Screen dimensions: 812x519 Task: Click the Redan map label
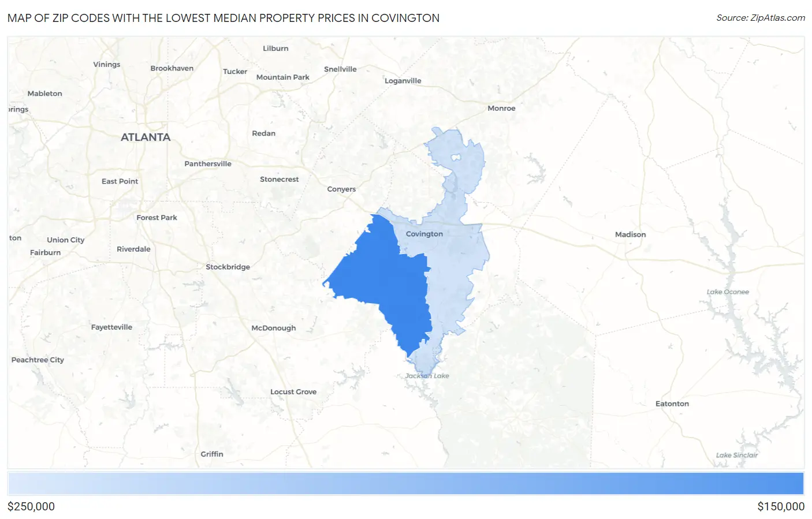pos(264,133)
